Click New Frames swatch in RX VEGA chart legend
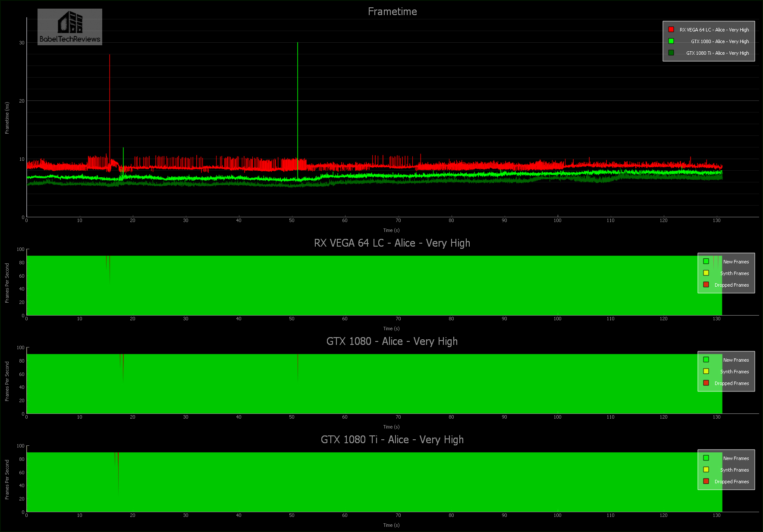The width and height of the screenshot is (763, 532). (706, 261)
